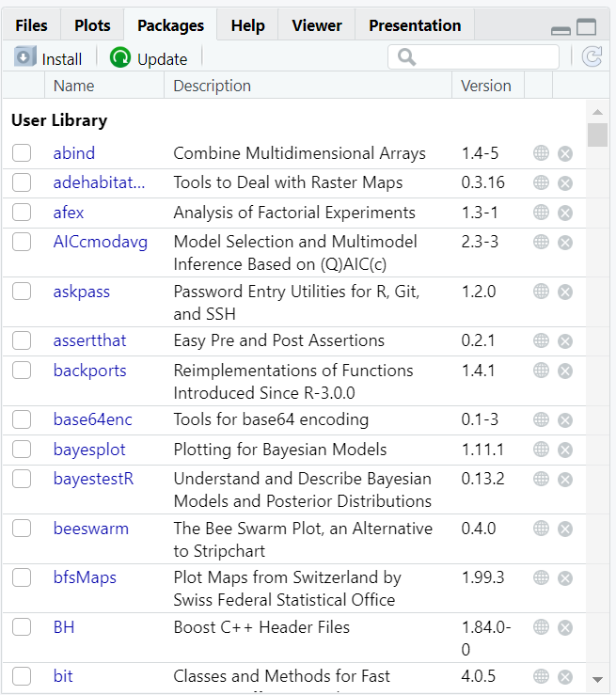The height and width of the screenshot is (695, 616).
Task: Click the Install packages icon
Action: click(24, 57)
